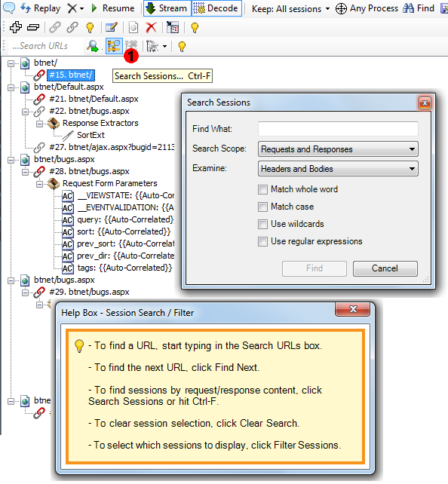Click the plus expand-all icon
This screenshot has height=484, width=448.
[15, 27]
